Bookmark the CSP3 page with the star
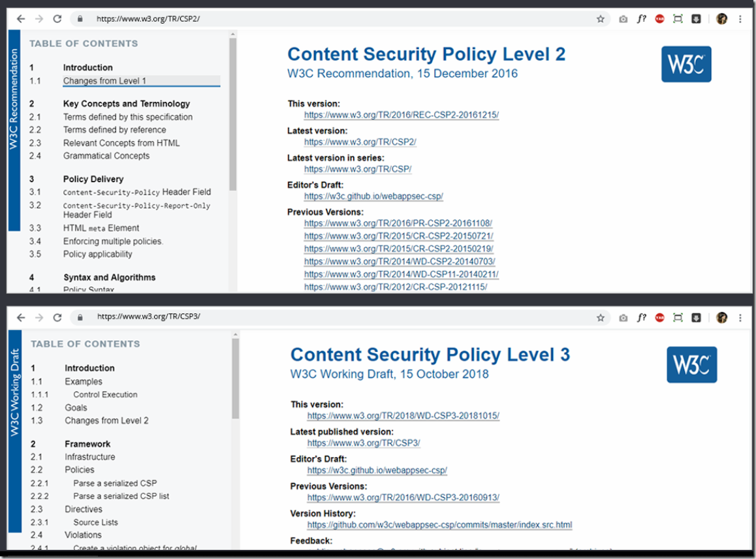Screen dimensions: 756x559 [x=600, y=317]
